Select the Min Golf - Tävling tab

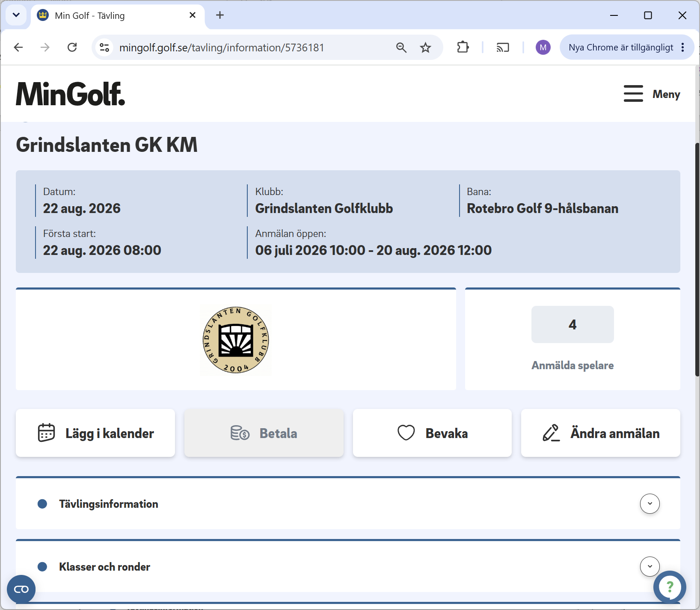[x=116, y=15]
